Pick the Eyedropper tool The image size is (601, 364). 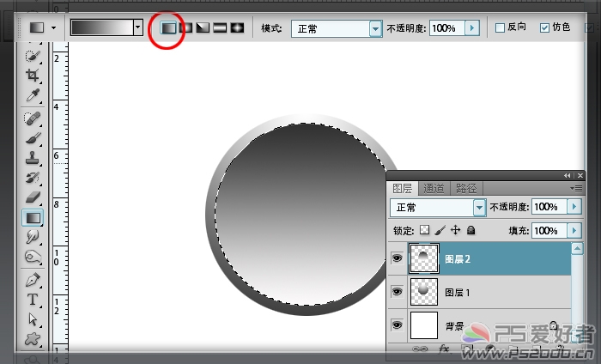click(33, 95)
